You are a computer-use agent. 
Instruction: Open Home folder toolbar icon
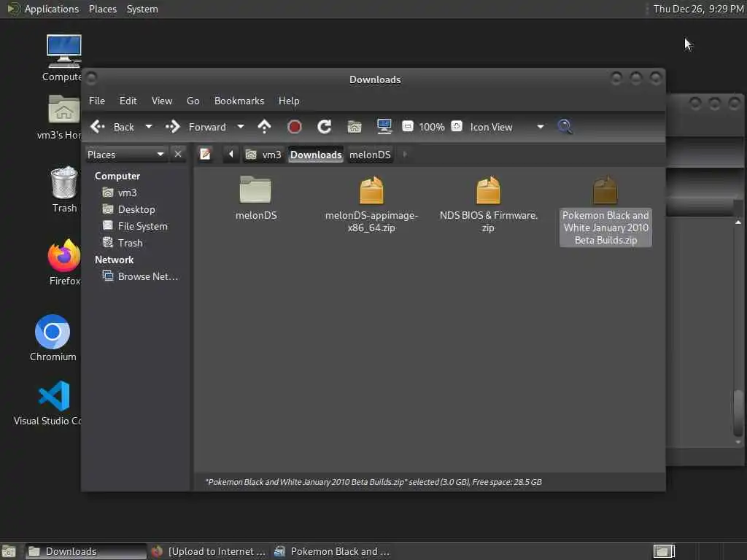(x=355, y=127)
